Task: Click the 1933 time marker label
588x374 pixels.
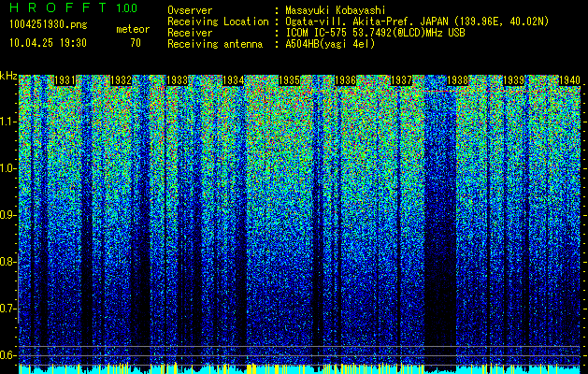Action: coord(177,80)
